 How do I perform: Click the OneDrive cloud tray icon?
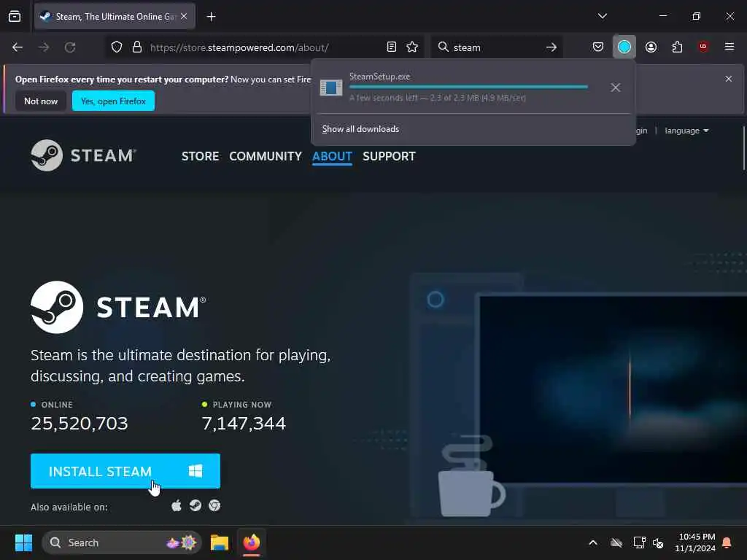(616, 542)
